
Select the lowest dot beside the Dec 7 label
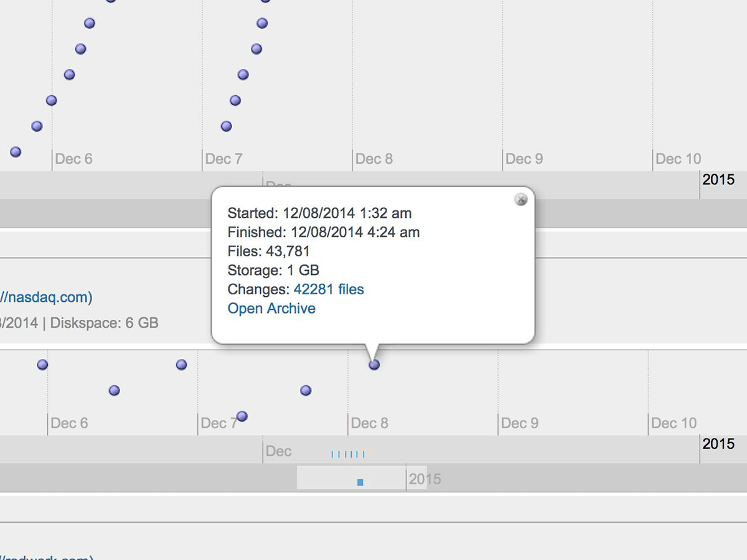click(x=242, y=416)
